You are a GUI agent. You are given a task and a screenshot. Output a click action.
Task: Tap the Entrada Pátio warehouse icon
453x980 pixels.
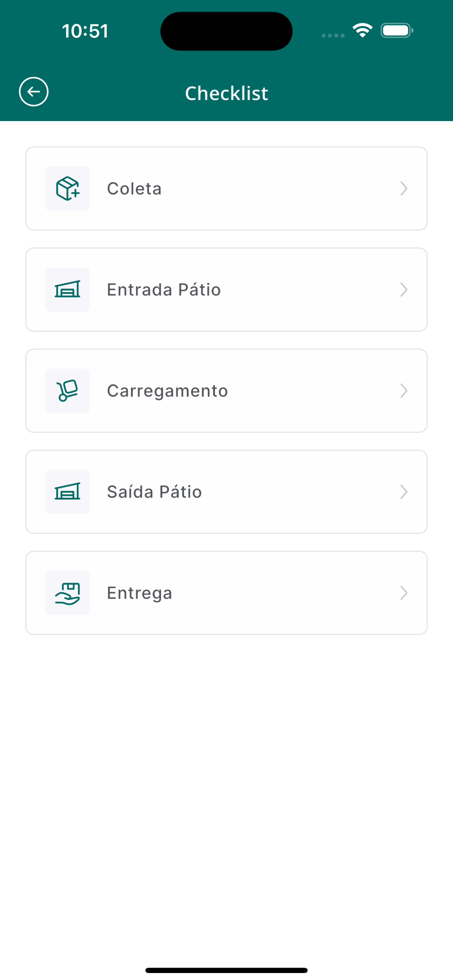[67, 289]
